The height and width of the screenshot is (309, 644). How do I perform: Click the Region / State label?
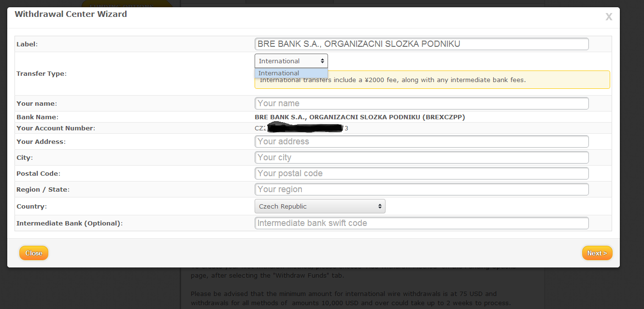[x=43, y=189]
